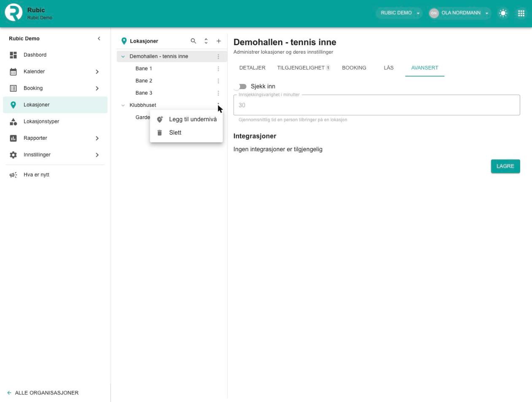Focus the Innsjekkingsvarighet i minutter field
The width and height of the screenshot is (532, 402).
coord(377,105)
